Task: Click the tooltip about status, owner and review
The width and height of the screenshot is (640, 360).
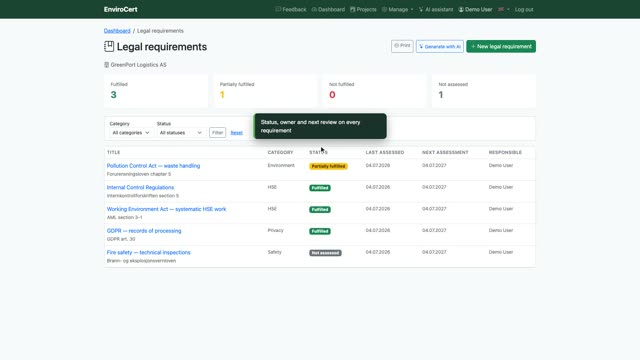Action: pos(320,126)
